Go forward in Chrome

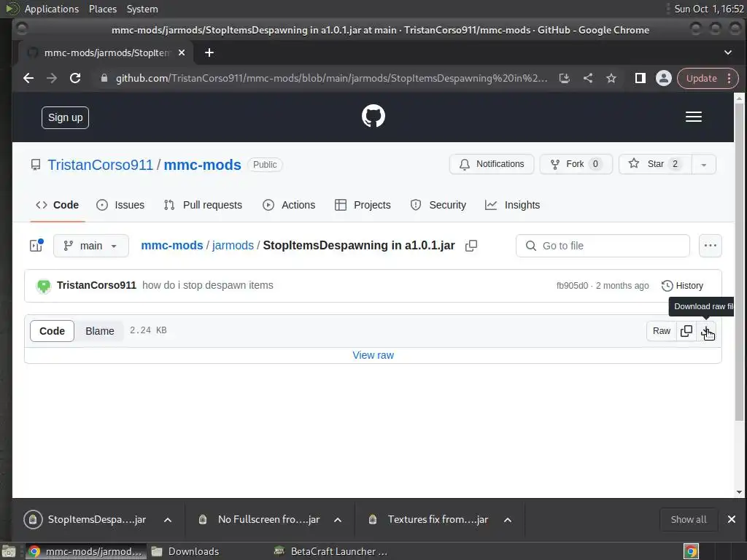pyautogui.click(x=52, y=78)
